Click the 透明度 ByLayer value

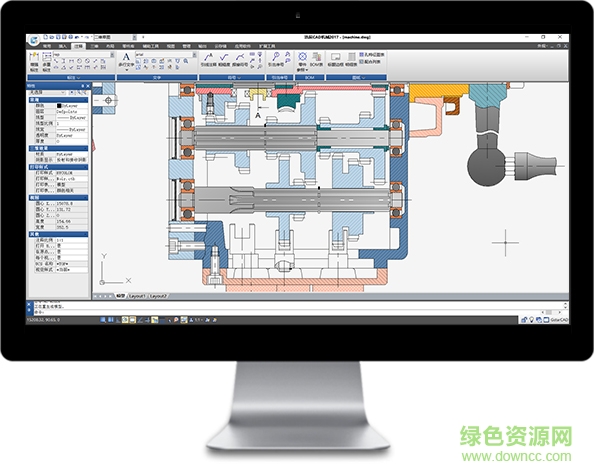pyautogui.click(x=72, y=135)
